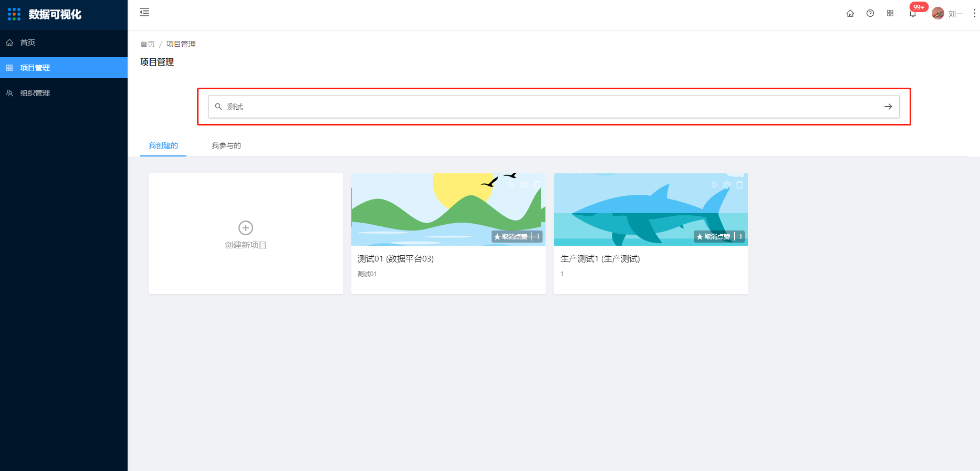Image resolution: width=980 pixels, height=471 pixels.
Task: Click 取消点赞 on 生产测试1 card
Action: pos(713,237)
